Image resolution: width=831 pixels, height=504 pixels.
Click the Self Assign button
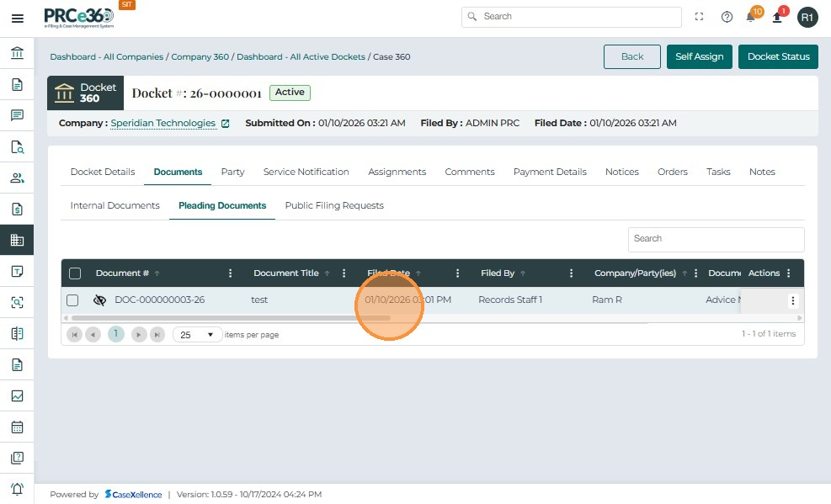(699, 56)
